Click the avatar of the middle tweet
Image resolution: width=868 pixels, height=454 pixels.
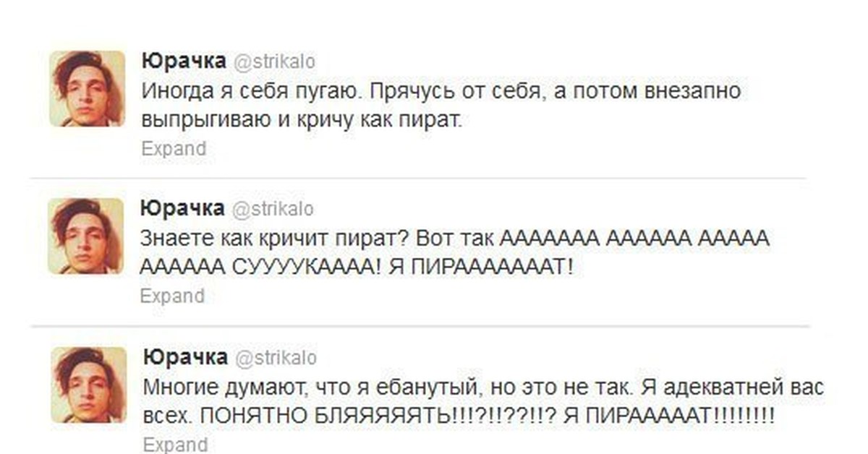pyautogui.click(x=86, y=236)
